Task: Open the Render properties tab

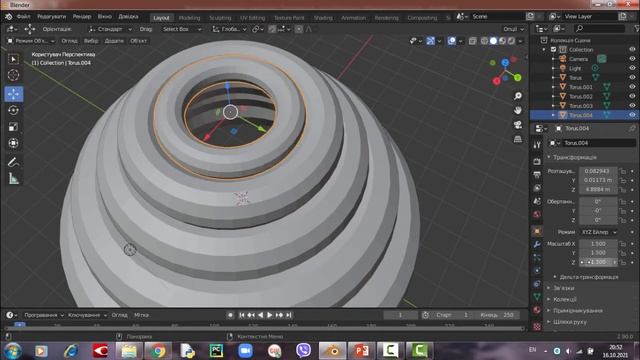Action: click(537, 162)
